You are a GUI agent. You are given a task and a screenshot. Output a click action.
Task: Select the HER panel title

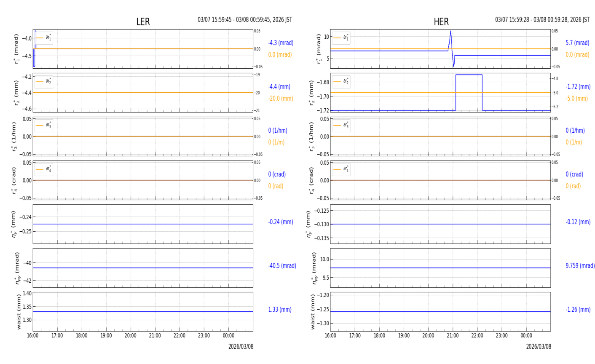441,22
